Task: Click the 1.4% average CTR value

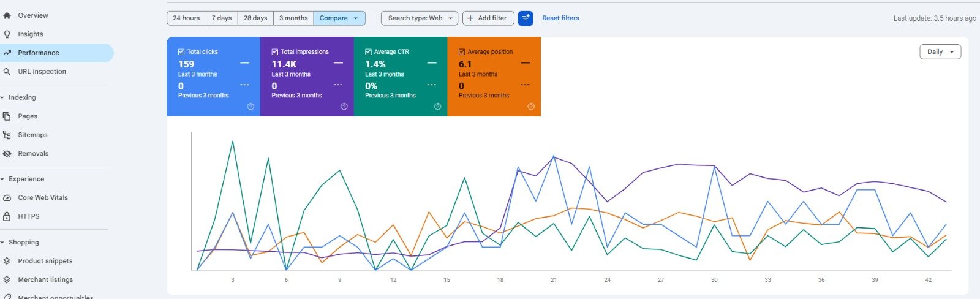Action: pyautogui.click(x=375, y=64)
